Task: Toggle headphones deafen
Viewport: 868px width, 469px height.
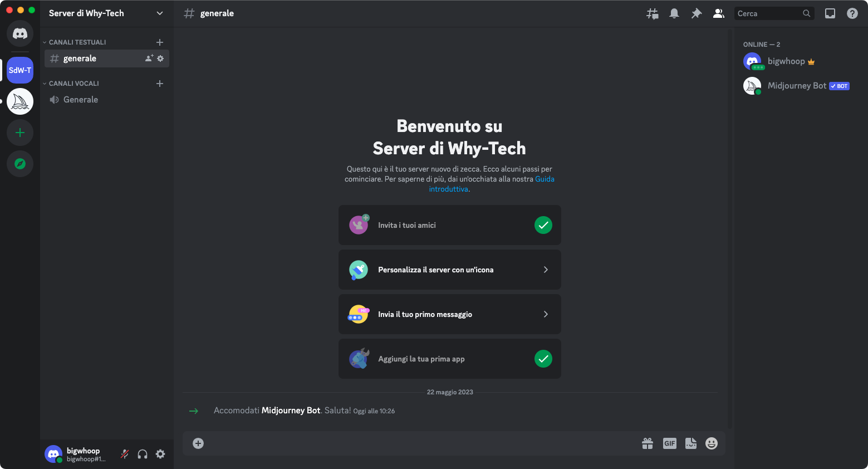Action: click(x=143, y=454)
